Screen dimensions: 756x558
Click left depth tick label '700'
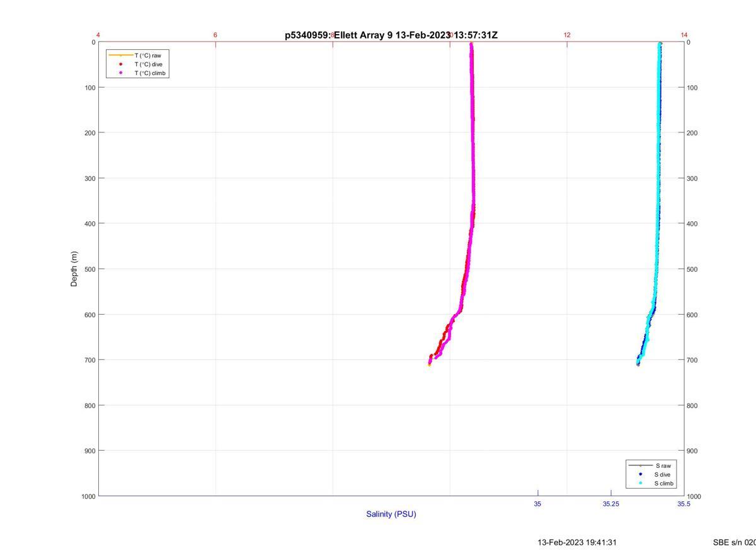tap(89, 360)
